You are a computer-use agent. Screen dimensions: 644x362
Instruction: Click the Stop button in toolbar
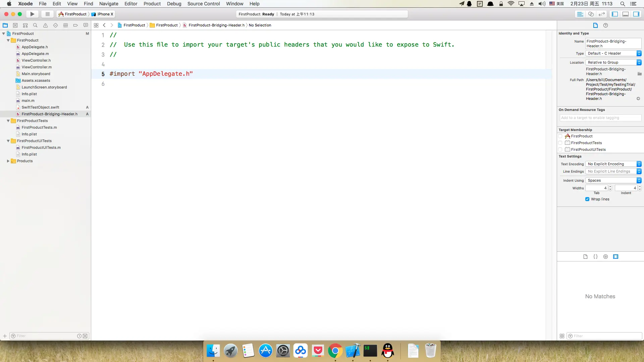47,14
